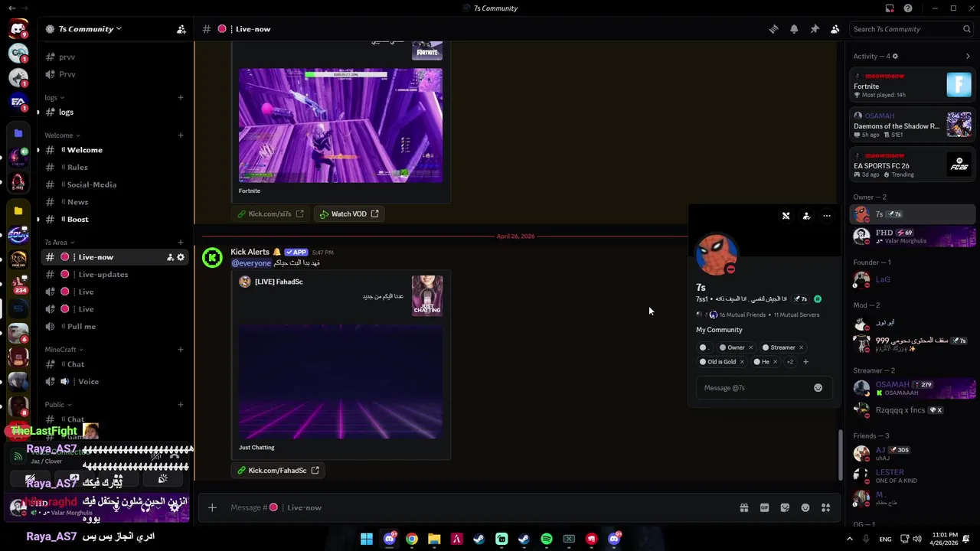Open the GIF picker
The image size is (980, 551).
(x=764, y=507)
